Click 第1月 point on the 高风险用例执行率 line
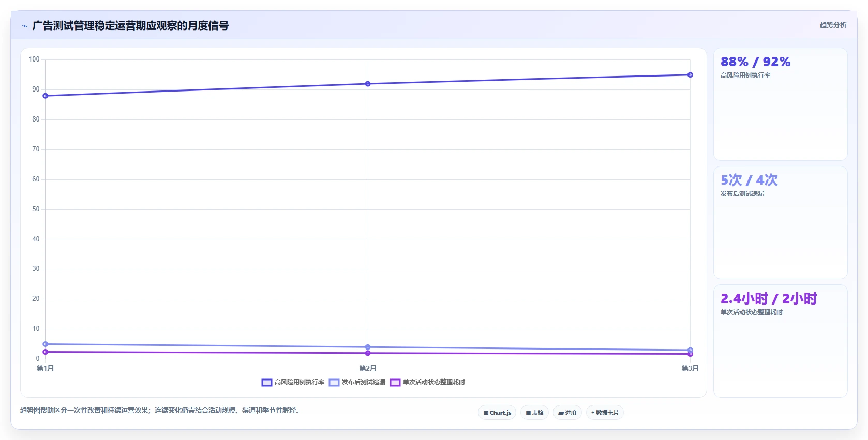This screenshot has width=868, height=440. click(x=46, y=96)
